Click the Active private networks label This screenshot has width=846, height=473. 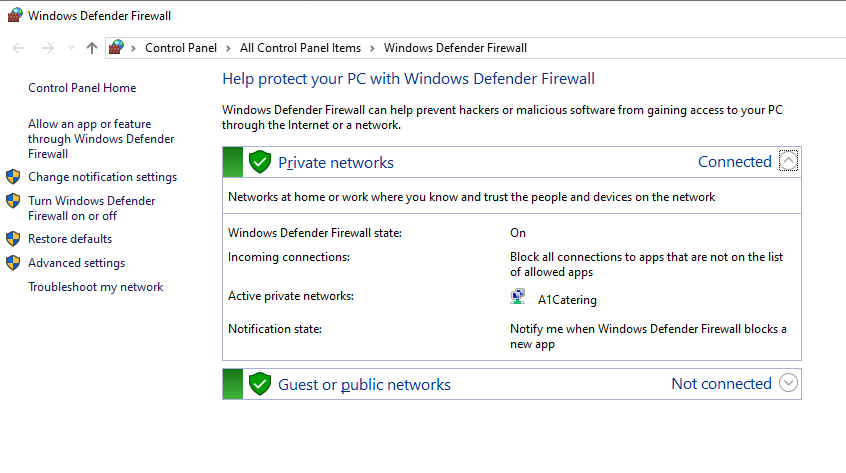click(291, 296)
